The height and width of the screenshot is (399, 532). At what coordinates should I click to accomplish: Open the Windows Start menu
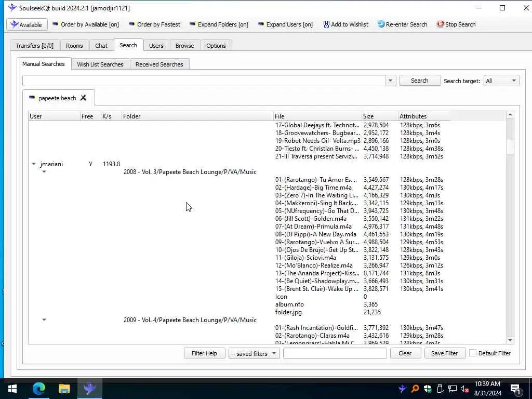point(12,389)
